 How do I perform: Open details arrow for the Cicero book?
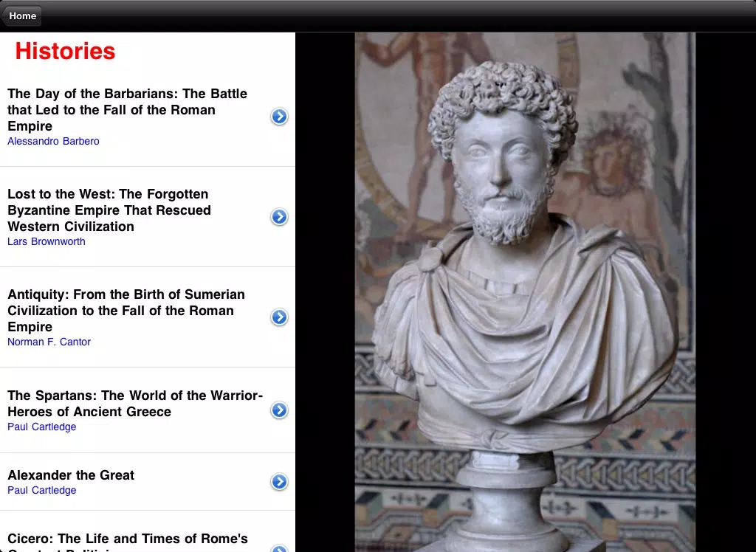(279, 548)
